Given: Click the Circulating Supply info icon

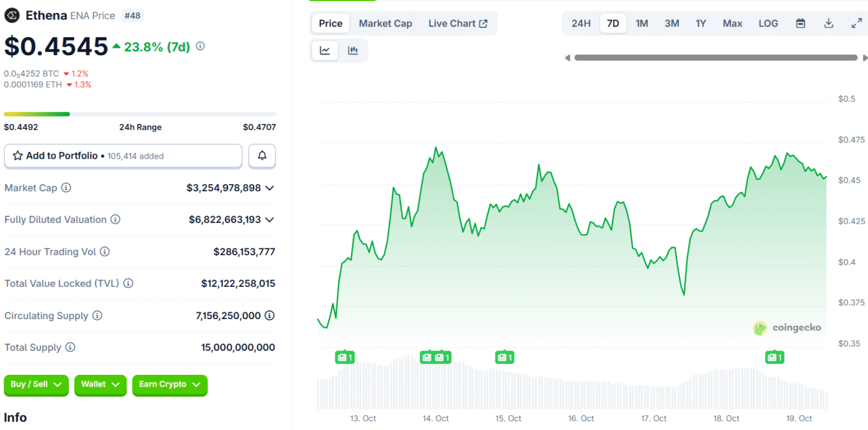Looking at the screenshot, I should 97,315.
